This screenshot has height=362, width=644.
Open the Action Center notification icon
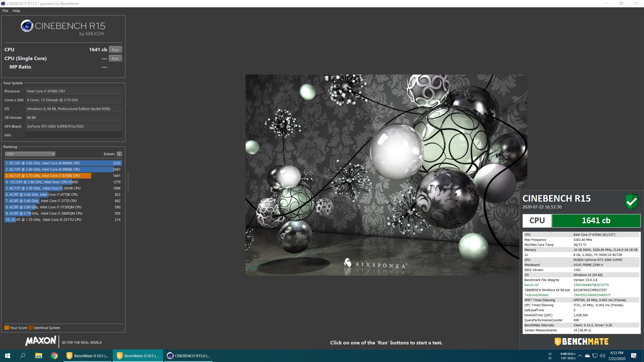(x=634, y=356)
